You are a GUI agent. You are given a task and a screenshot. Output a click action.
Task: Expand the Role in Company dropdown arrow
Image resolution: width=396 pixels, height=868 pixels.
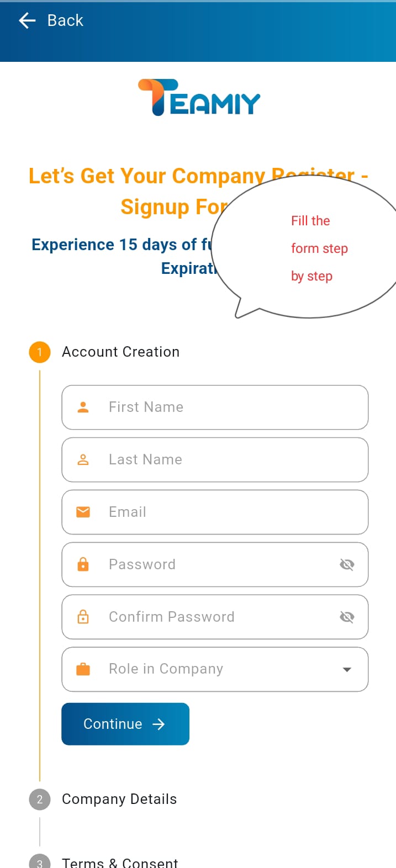[x=347, y=669]
